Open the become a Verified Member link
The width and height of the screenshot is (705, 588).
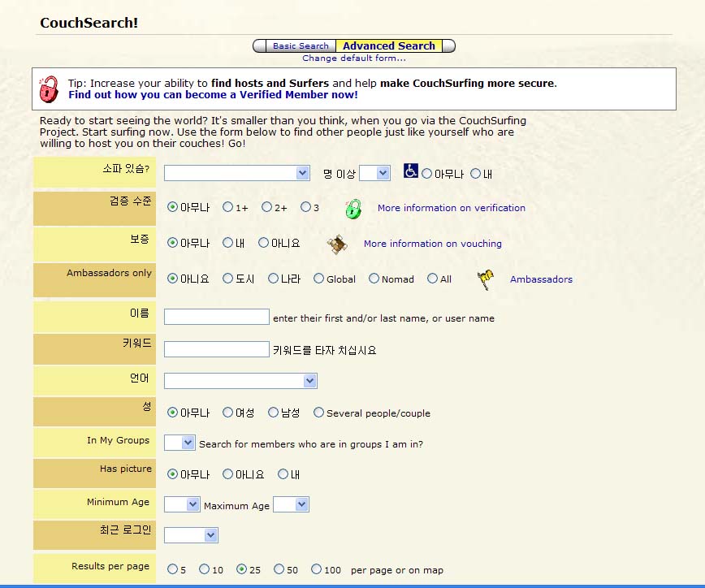coord(213,95)
